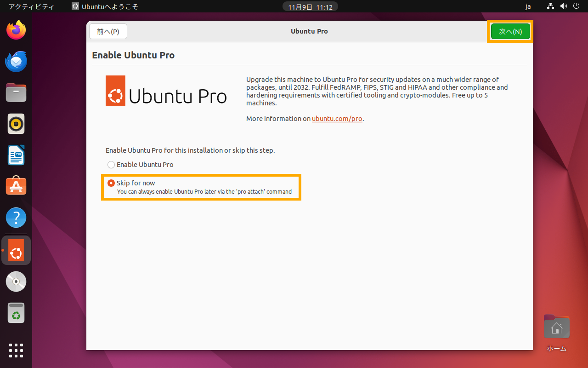Open the date and clock menu
Image resolution: width=588 pixels, height=368 pixels.
pyautogui.click(x=310, y=6)
